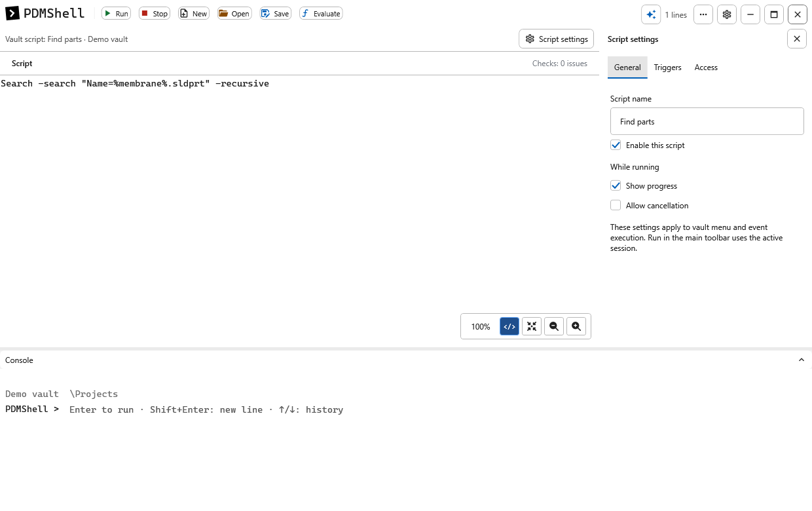Click the Search command line in the script
The image size is (812, 511).
135,83
